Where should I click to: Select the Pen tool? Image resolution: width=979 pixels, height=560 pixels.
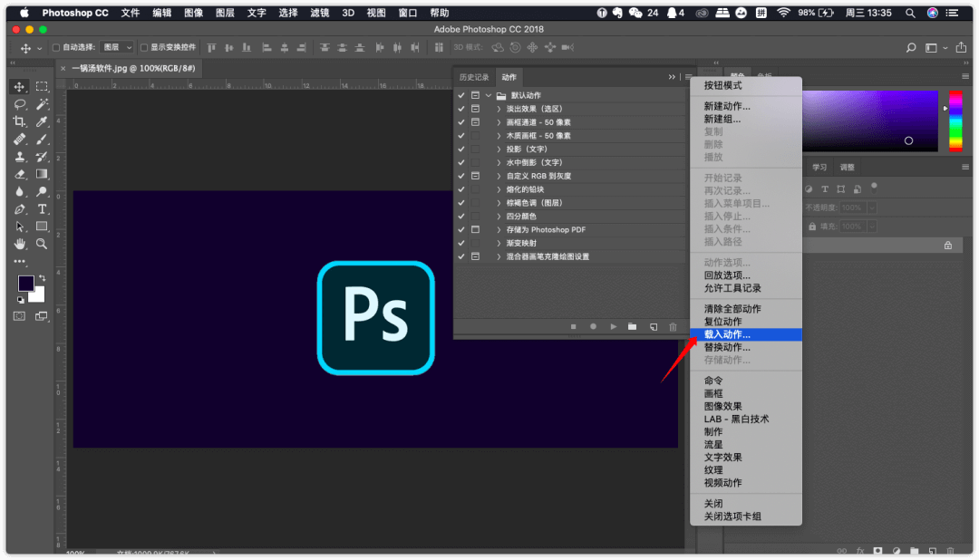[19, 209]
